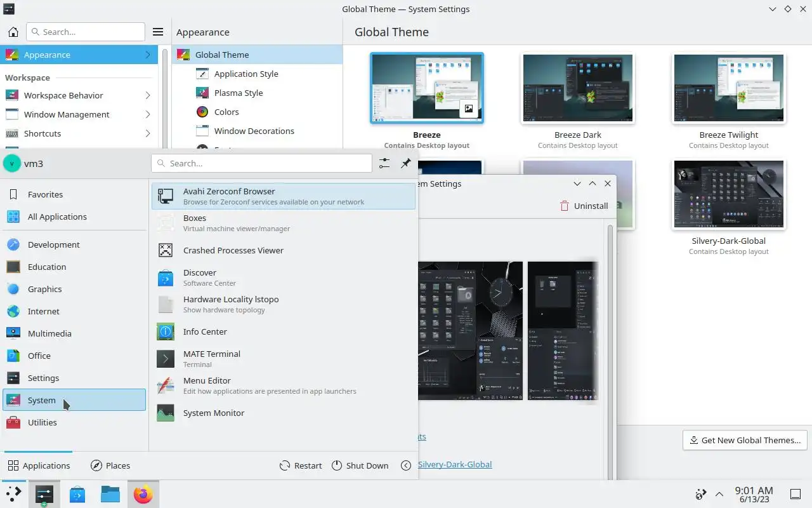Open Development category
The image size is (812, 508).
pos(74,244)
